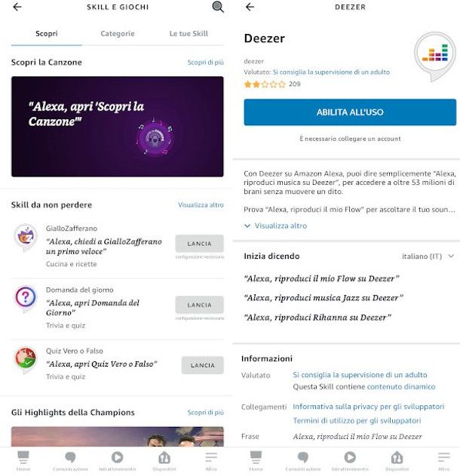Tap the Deezer star rating
Screen dimensions: 460x476
(265, 84)
